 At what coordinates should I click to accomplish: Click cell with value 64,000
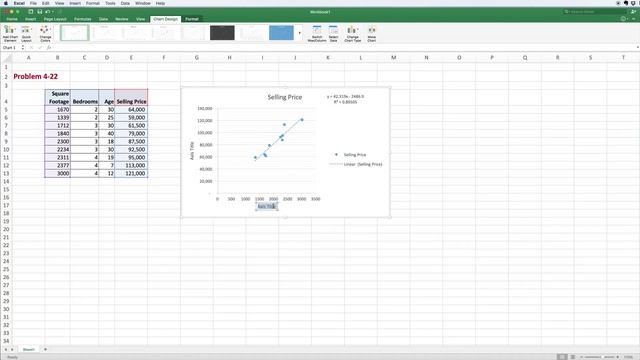[131, 109]
